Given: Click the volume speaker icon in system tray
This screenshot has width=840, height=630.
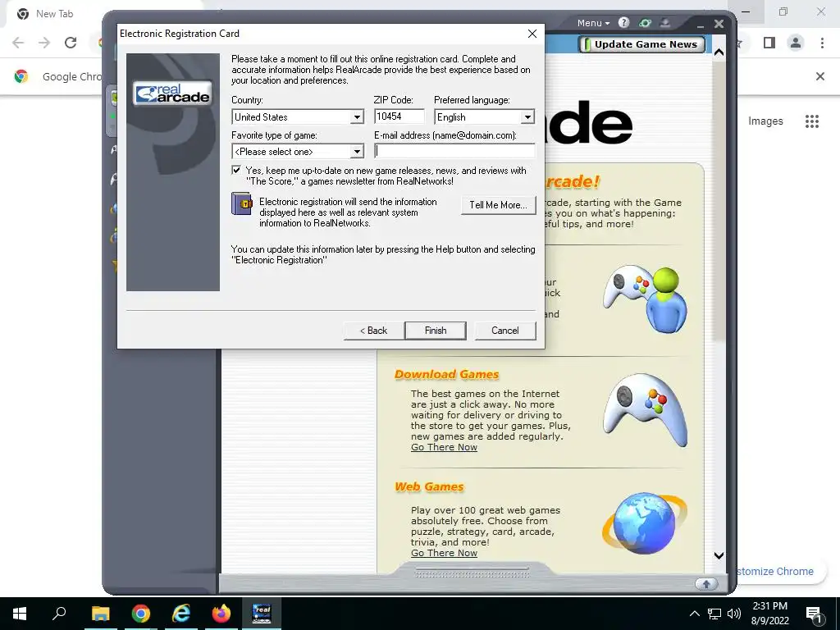Looking at the screenshot, I should pyautogui.click(x=734, y=614).
